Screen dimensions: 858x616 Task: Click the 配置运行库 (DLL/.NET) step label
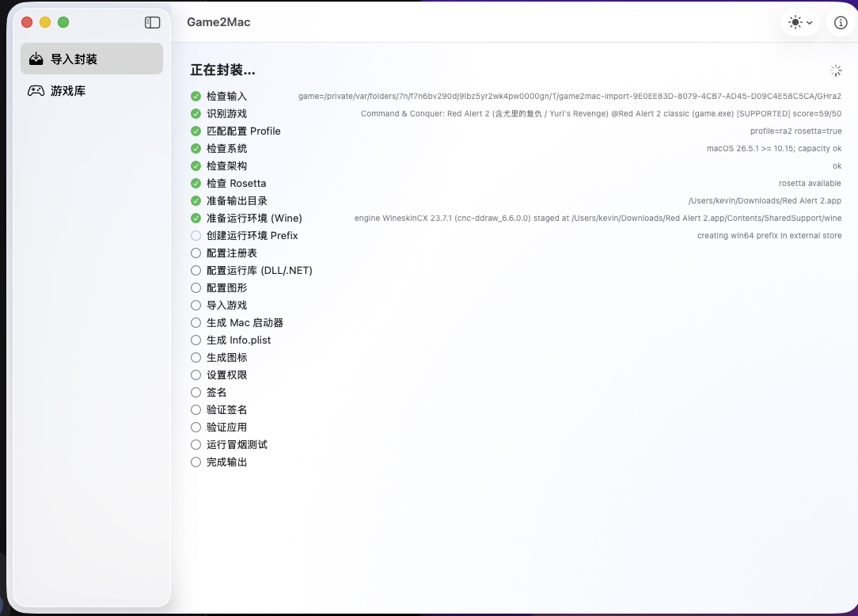[x=260, y=271]
